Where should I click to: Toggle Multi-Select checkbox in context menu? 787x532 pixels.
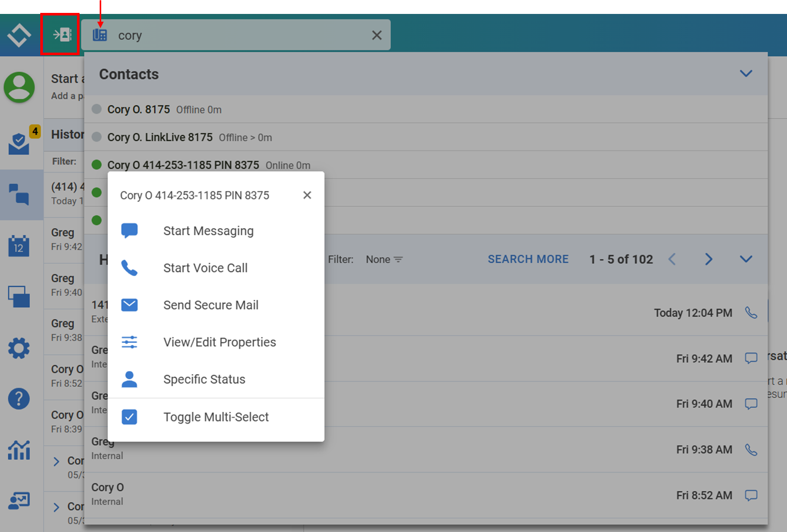tap(130, 417)
